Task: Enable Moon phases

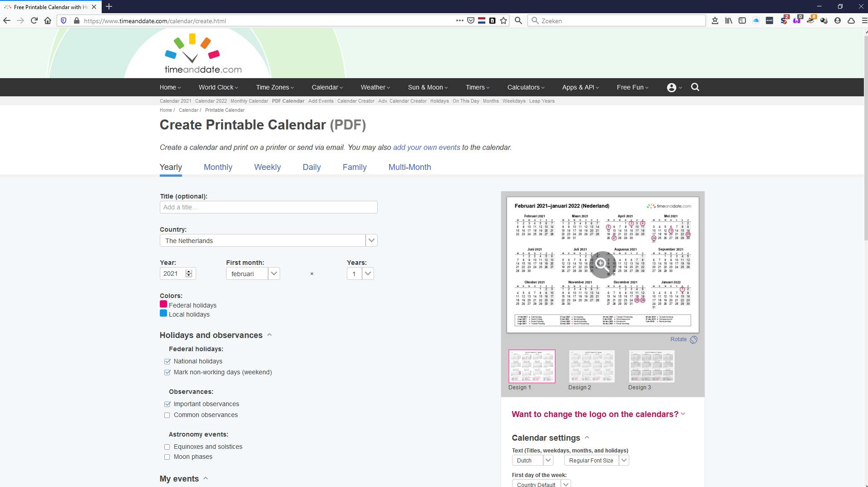Action: pos(167,457)
